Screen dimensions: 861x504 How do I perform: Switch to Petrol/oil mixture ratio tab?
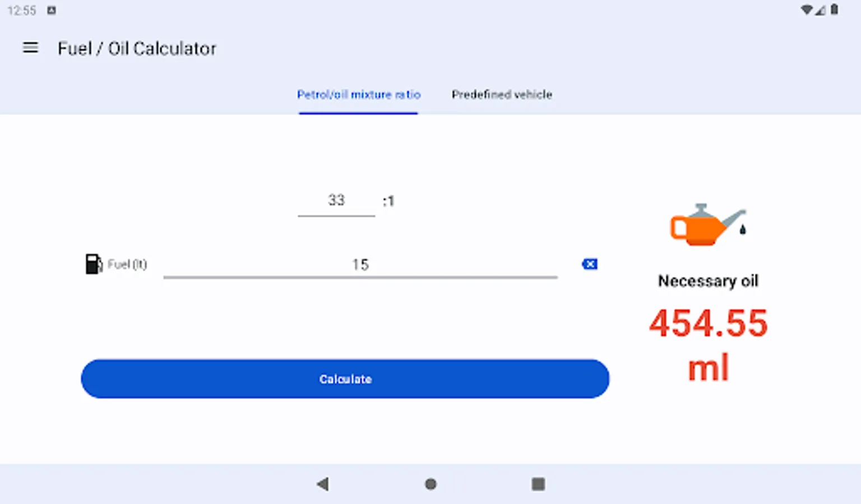(359, 95)
